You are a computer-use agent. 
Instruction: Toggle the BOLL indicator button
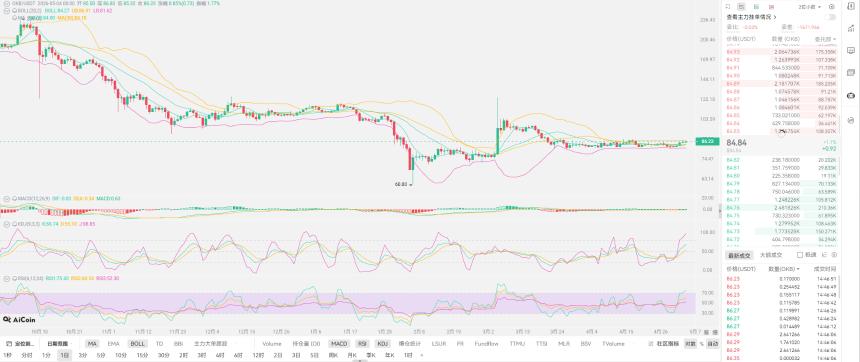tap(137, 344)
